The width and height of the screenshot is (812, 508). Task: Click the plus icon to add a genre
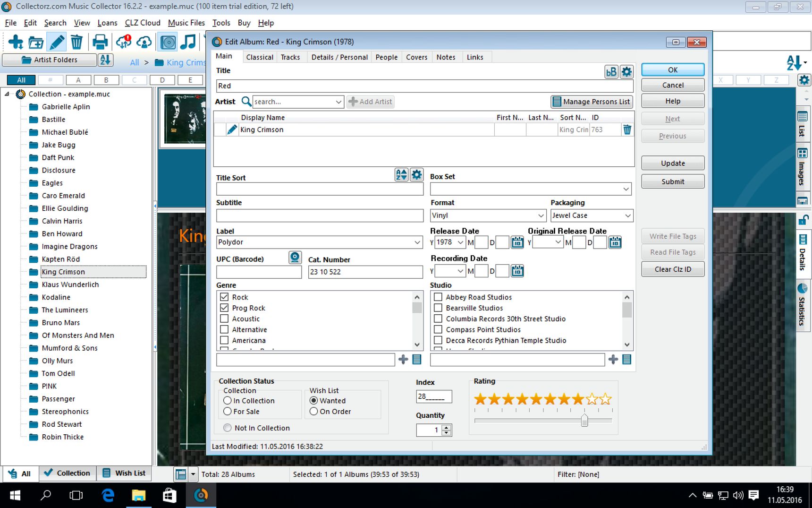click(x=403, y=360)
